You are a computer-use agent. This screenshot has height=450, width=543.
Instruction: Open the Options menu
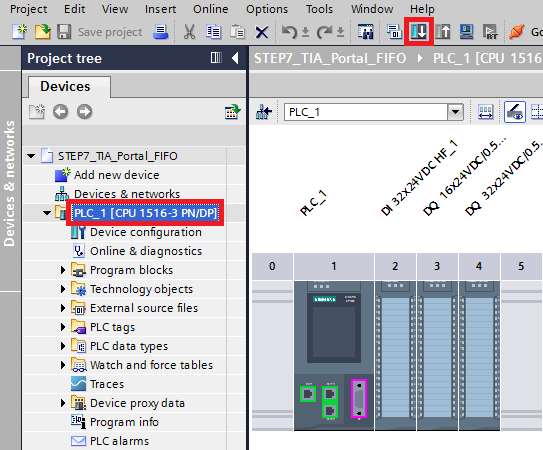tap(267, 9)
